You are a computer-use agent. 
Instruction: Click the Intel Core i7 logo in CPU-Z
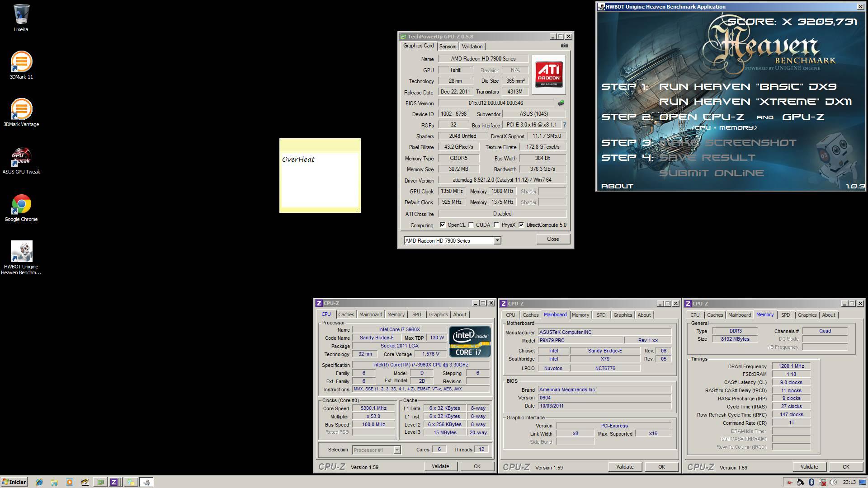tap(470, 342)
